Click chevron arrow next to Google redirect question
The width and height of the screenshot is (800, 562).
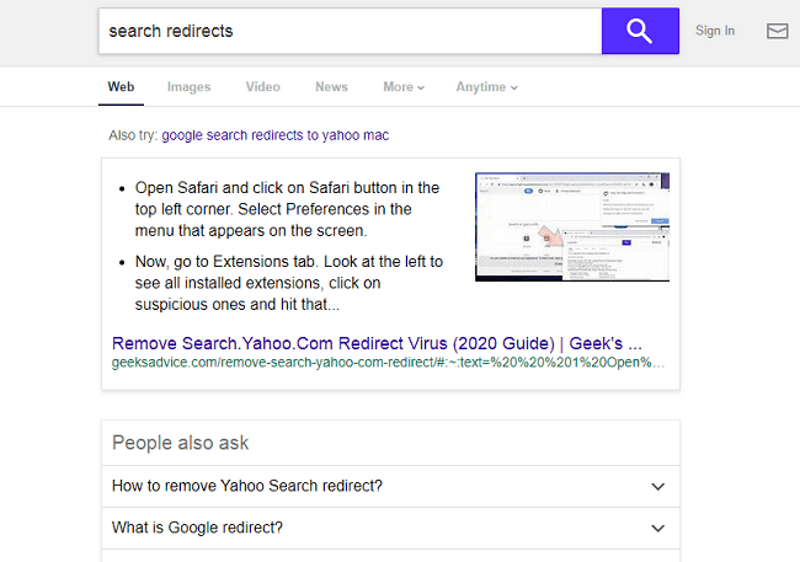[658, 528]
